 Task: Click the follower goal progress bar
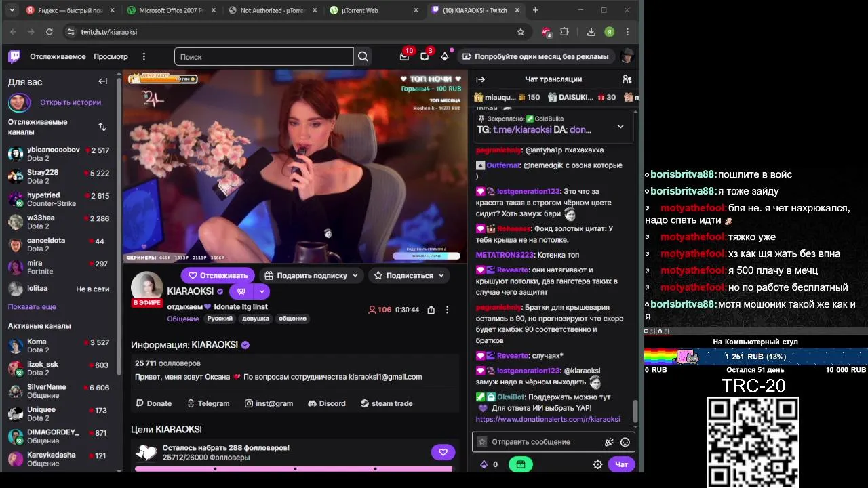293,468
